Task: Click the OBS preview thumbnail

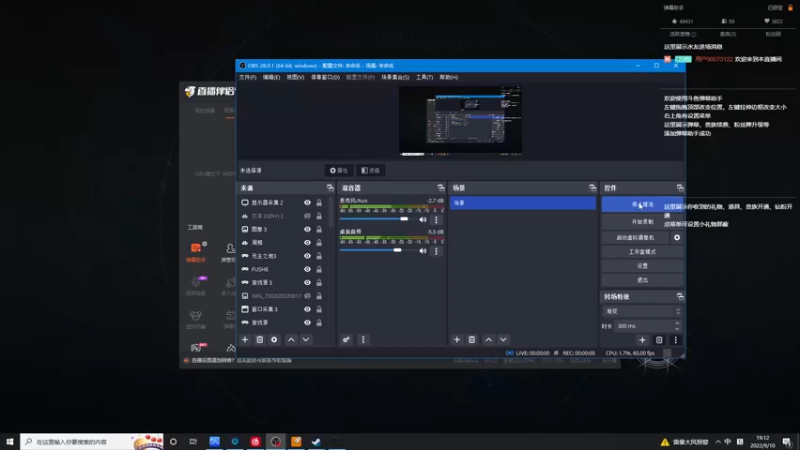Action: click(460, 120)
